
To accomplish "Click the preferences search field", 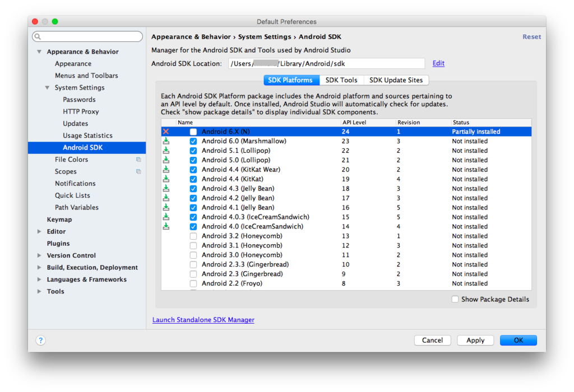I will pyautogui.click(x=87, y=36).
